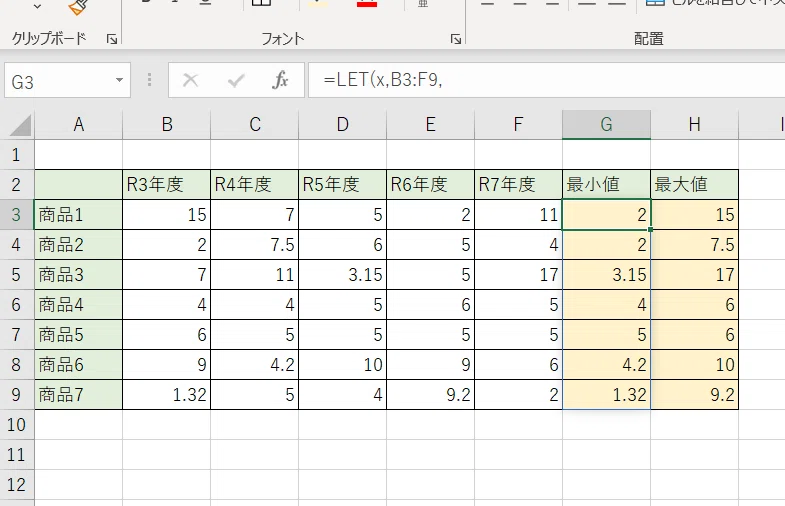Click the 最大値 header cell
The height and width of the screenshot is (506, 785).
click(x=695, y=185)
